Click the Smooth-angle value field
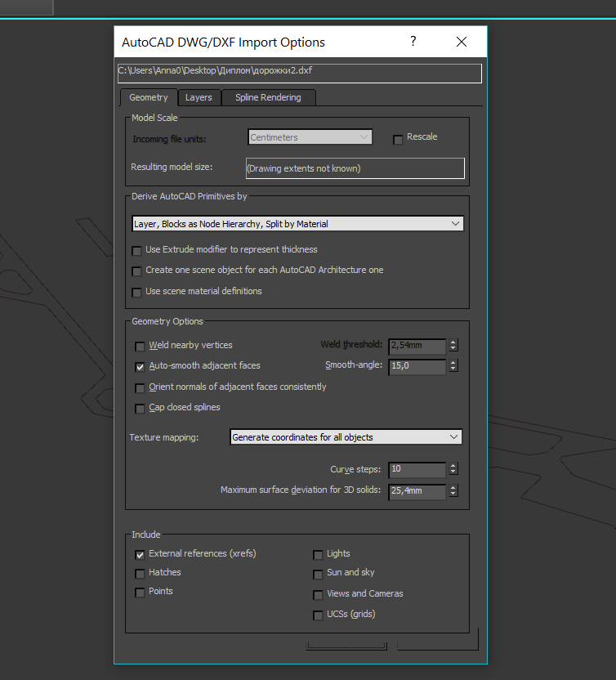Viewport: 616px width, 680px height. coord(417,366)
